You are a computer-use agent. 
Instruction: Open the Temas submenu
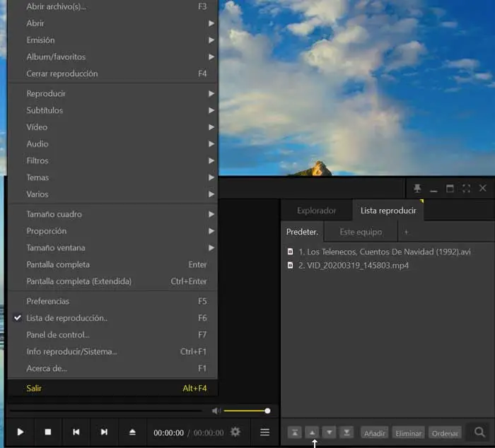click(112, 177)
